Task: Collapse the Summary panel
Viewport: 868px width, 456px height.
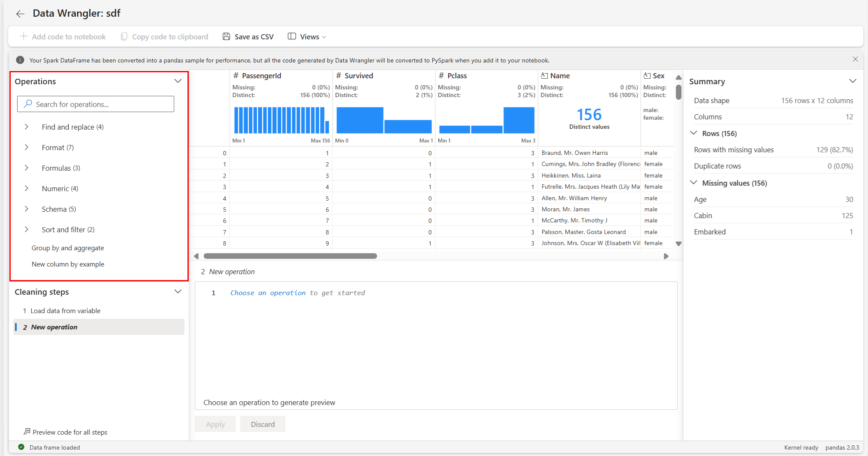Action: (x=853, y=81)
